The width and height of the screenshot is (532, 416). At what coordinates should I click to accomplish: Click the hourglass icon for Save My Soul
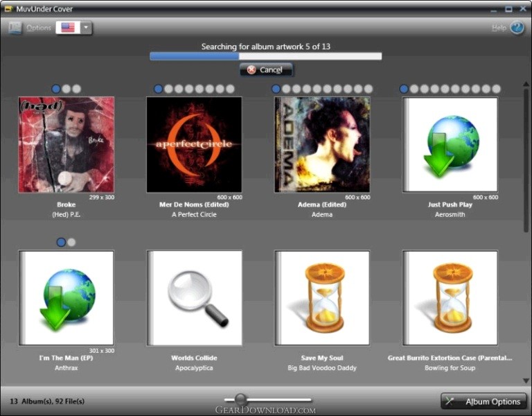(322, 298)
